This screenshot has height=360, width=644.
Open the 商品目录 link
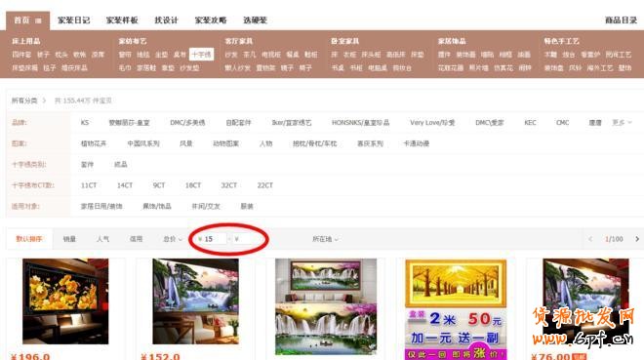click(x=621, y=20)
